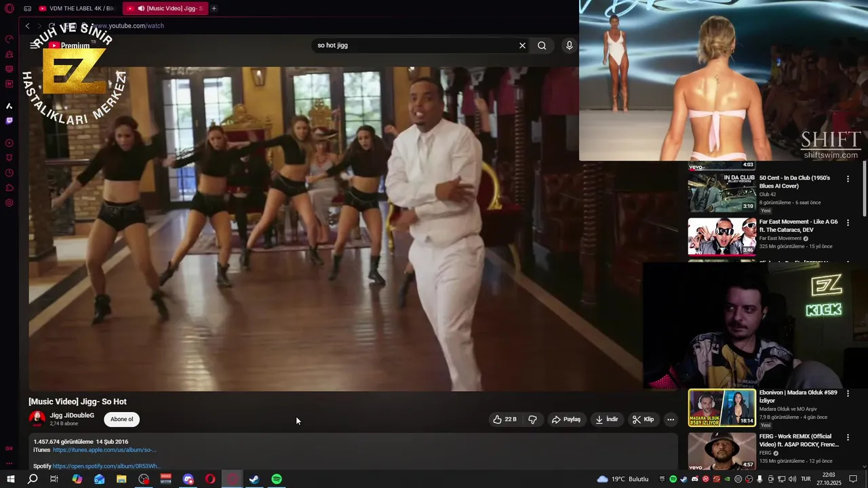Open the notification center icon
The width and height of the screenshot is (868, 488).
853,479
